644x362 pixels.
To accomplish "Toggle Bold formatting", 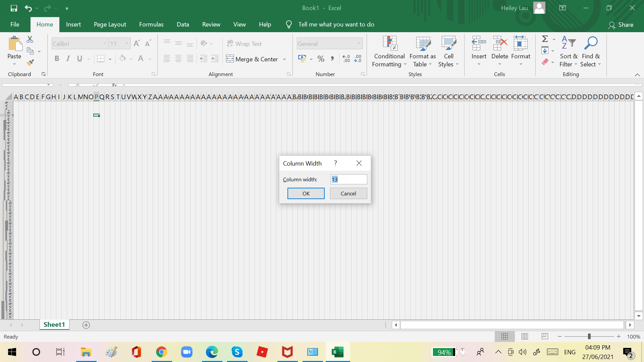I will [57, 59].
